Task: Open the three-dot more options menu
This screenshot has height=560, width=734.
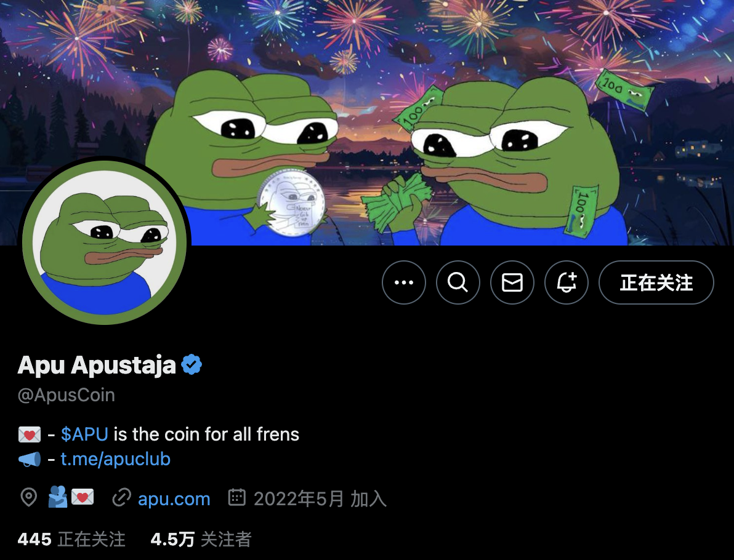Action: (403, 282)
